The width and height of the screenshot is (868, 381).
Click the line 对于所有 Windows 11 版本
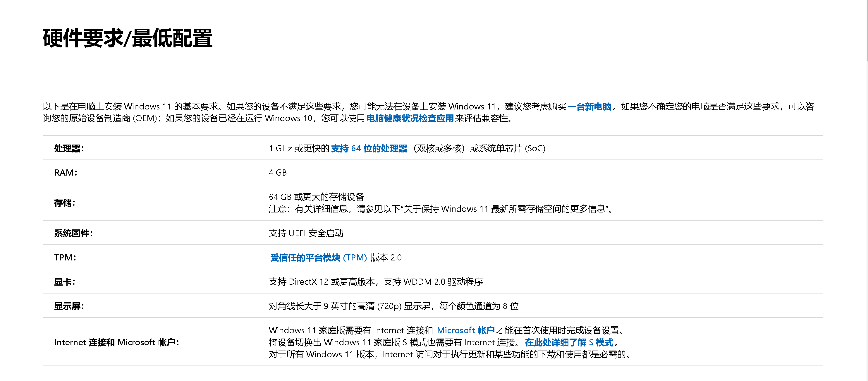449,354
